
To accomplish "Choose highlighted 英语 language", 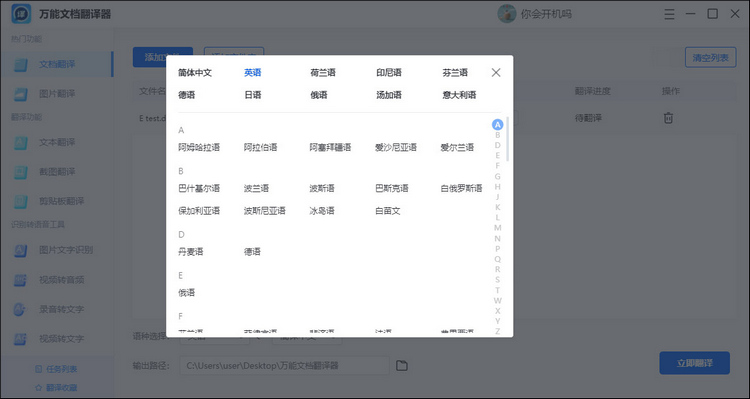I will (253, 73).
